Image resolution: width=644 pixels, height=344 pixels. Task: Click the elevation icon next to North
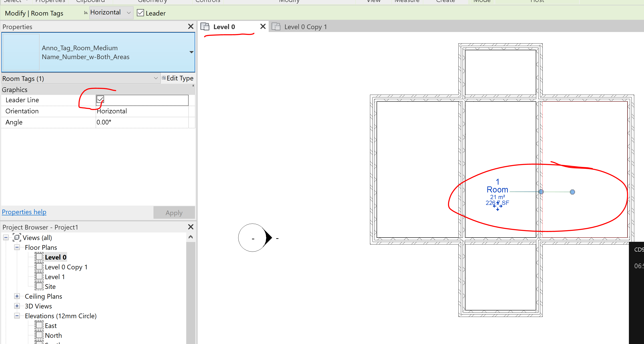point(39,335)
